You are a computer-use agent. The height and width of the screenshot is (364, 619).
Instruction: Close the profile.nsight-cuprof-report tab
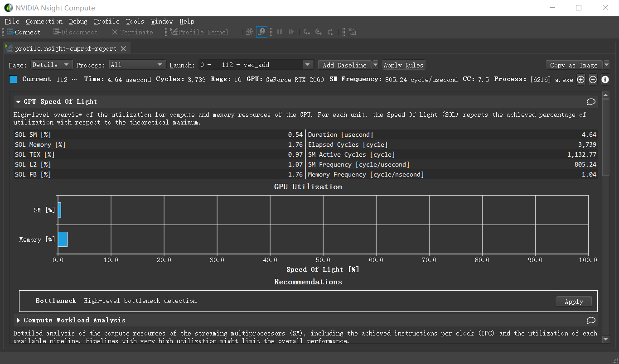tap(123, 48)
